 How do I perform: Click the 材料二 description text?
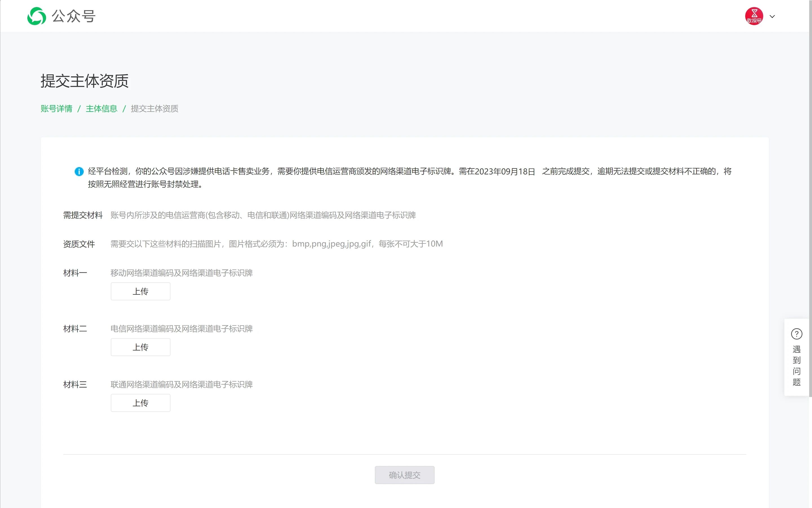[x=182, y=329]
